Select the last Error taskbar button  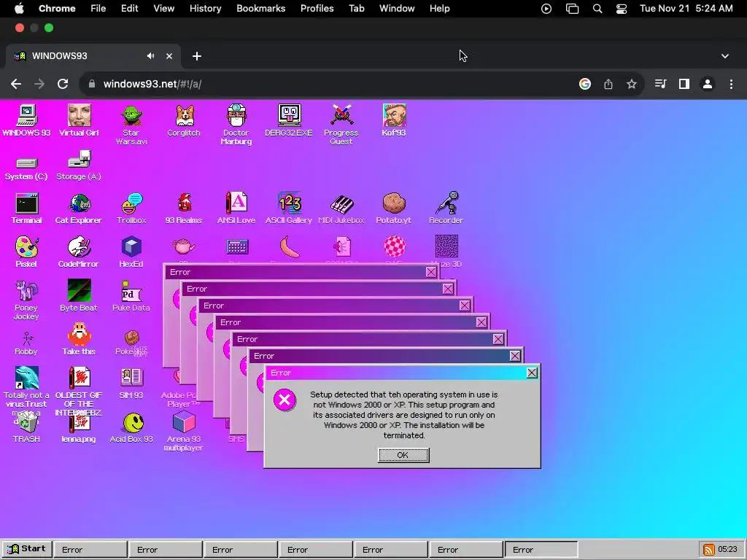point(541,550)
